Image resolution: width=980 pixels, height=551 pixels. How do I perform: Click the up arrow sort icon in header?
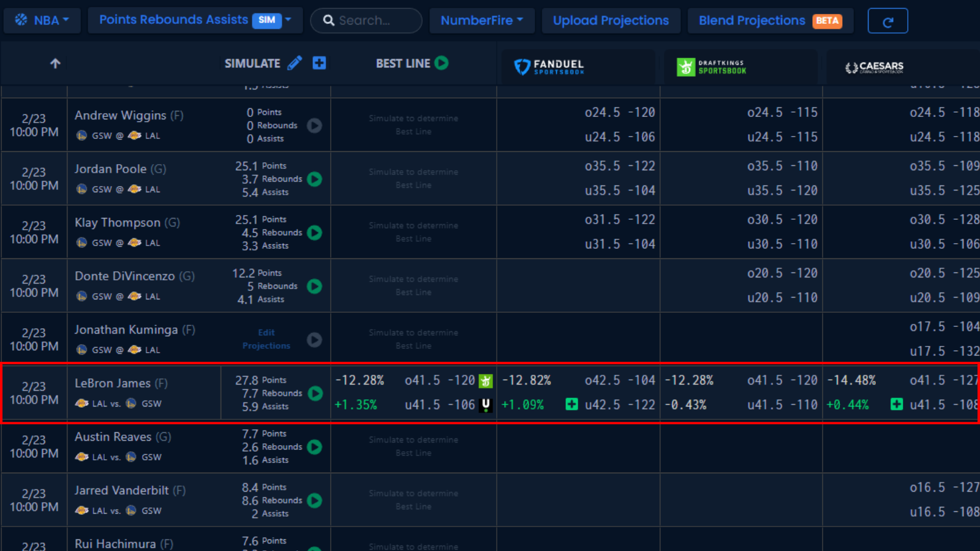pos(55,64)
